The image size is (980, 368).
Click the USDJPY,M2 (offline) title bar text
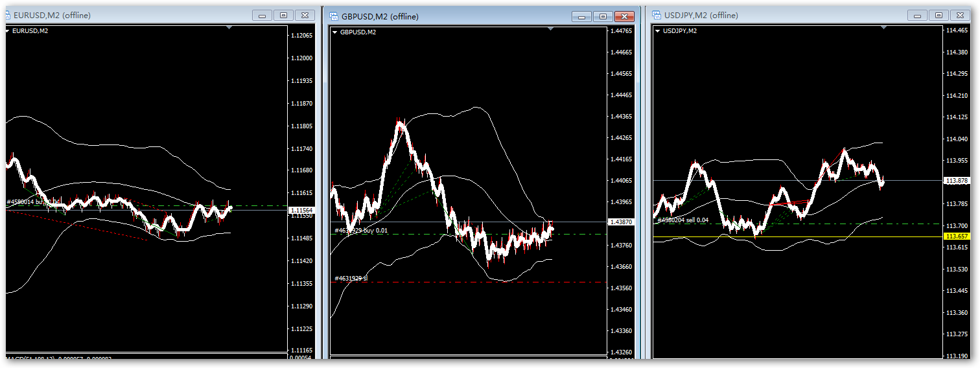point(701,15)
